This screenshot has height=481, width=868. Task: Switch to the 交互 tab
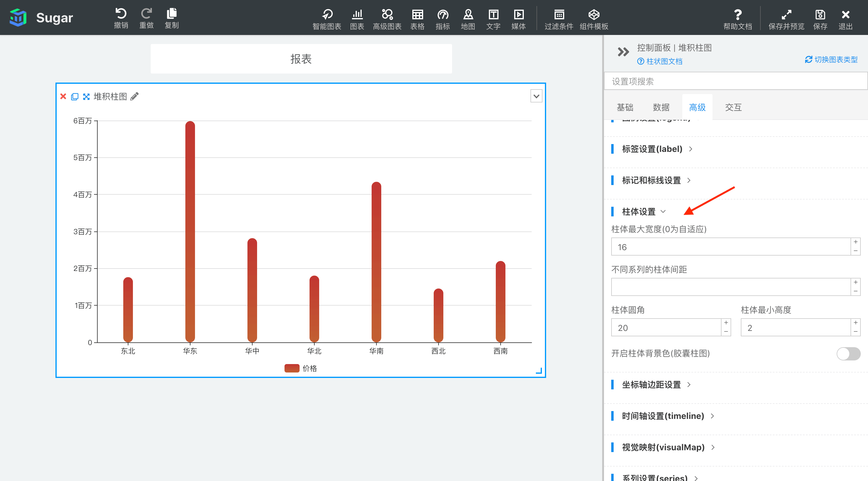tap(733, 108)
